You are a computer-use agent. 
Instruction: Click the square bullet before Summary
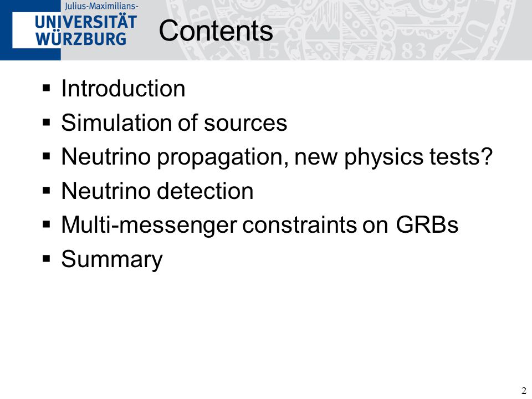pyautogui.click(x=47, y=259)
